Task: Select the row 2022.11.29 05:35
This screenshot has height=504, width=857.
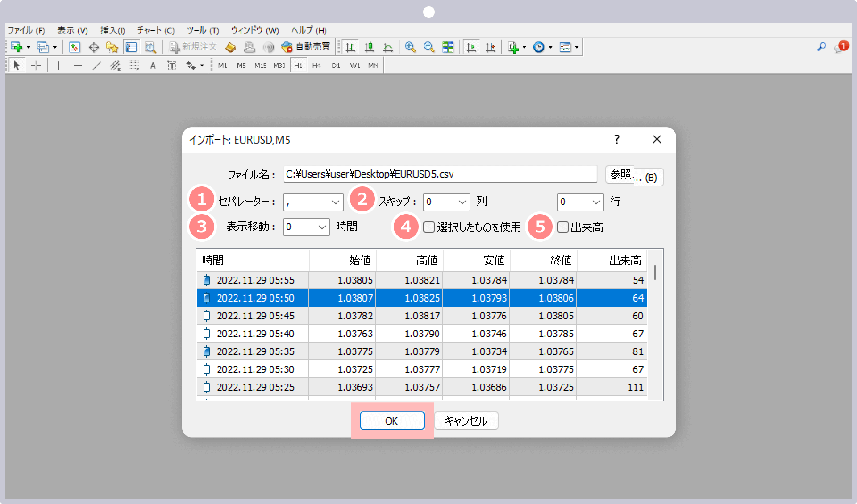Action: pyautogui.click(x=422, y=351)
